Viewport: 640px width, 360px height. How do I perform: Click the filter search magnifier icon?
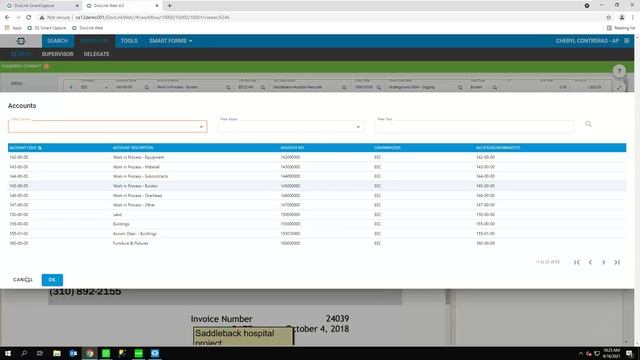click(588, 124)
